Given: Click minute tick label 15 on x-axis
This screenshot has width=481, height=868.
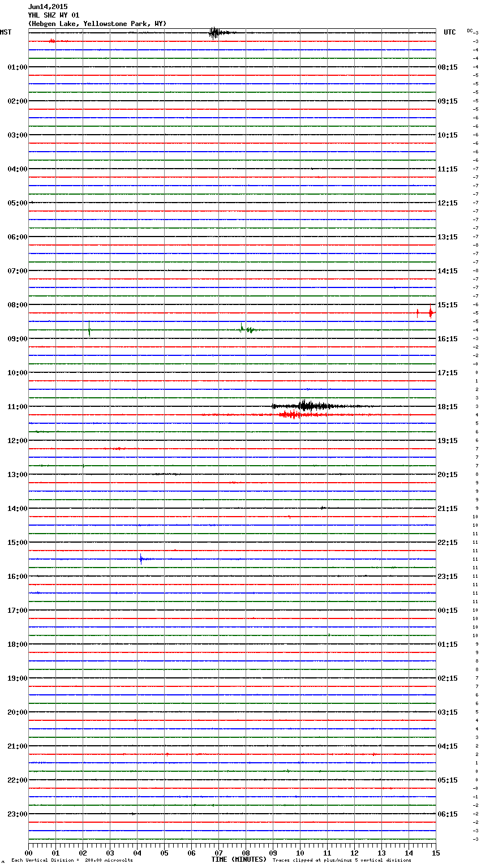Looking at the screenshot, I should 435,853.
